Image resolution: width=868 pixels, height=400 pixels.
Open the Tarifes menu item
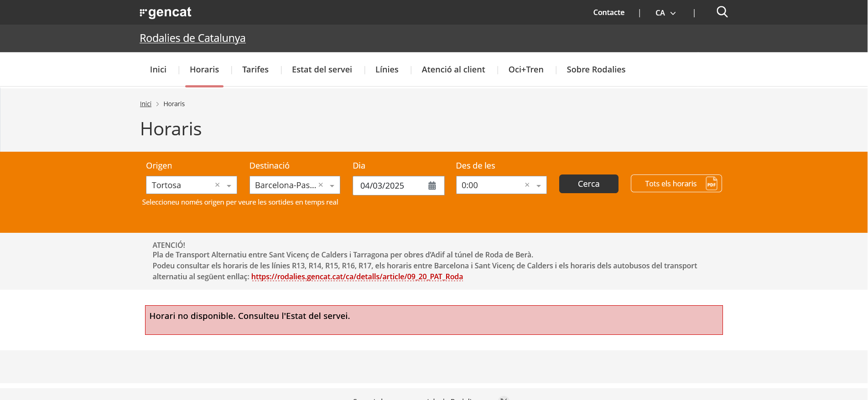point(255,69)
